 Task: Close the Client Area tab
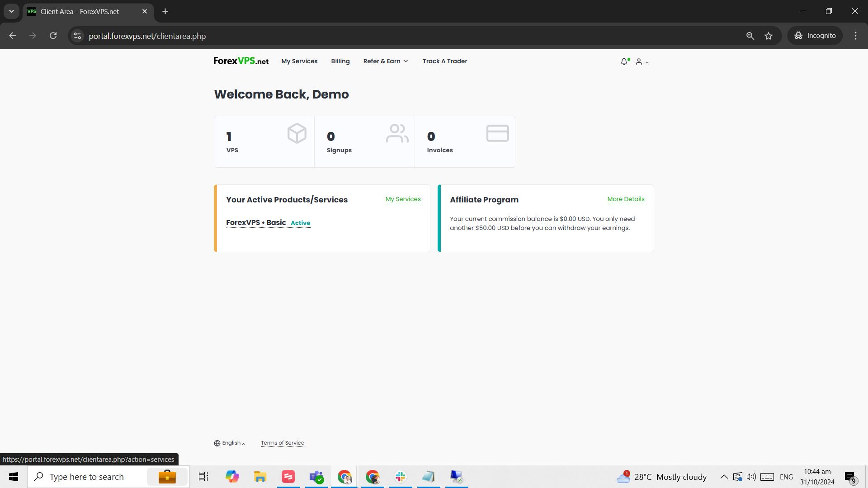point(145,11)
